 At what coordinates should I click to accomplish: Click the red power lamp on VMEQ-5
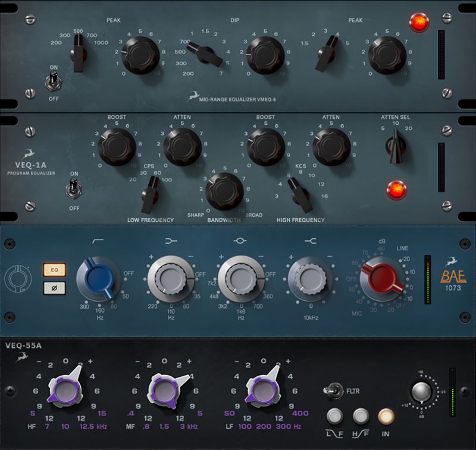tap(419, 22)
